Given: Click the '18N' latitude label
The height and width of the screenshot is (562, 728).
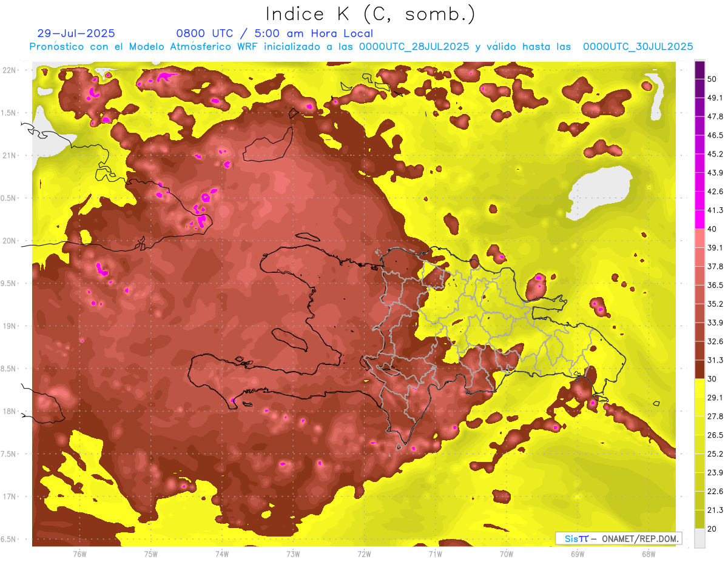Looking at the screenshot, I should [10, 412].
